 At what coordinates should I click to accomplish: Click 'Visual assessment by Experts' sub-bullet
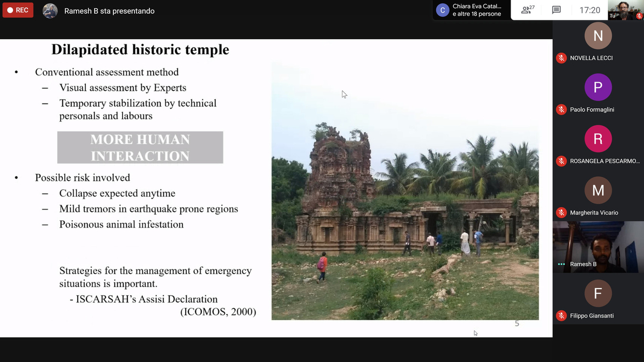[123, 88]
